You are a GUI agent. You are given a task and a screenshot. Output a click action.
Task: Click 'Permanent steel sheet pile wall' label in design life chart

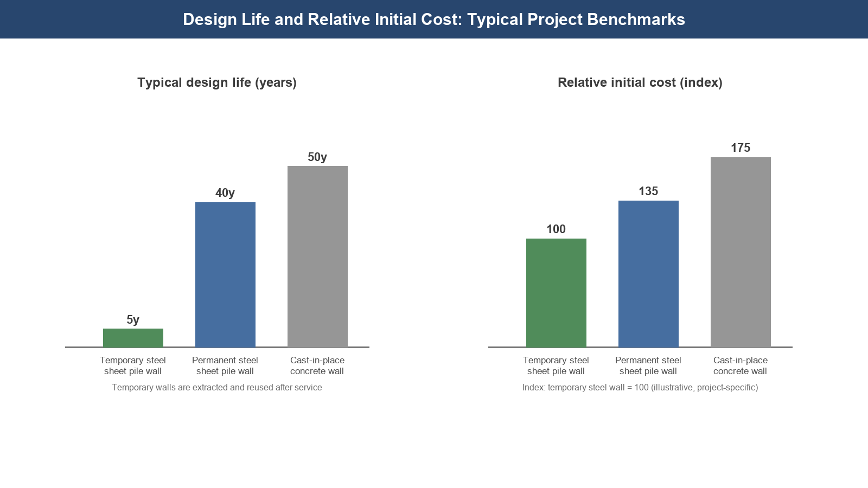[225, 365]
